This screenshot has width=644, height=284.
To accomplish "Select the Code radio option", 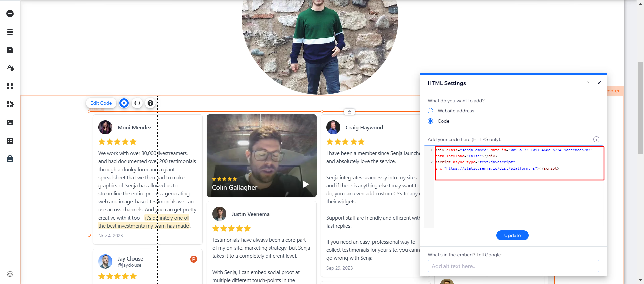I will click(x=430, y=121).
